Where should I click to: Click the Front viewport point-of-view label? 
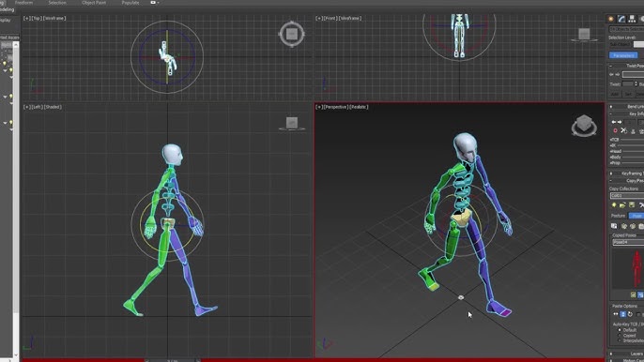point(329,18)
